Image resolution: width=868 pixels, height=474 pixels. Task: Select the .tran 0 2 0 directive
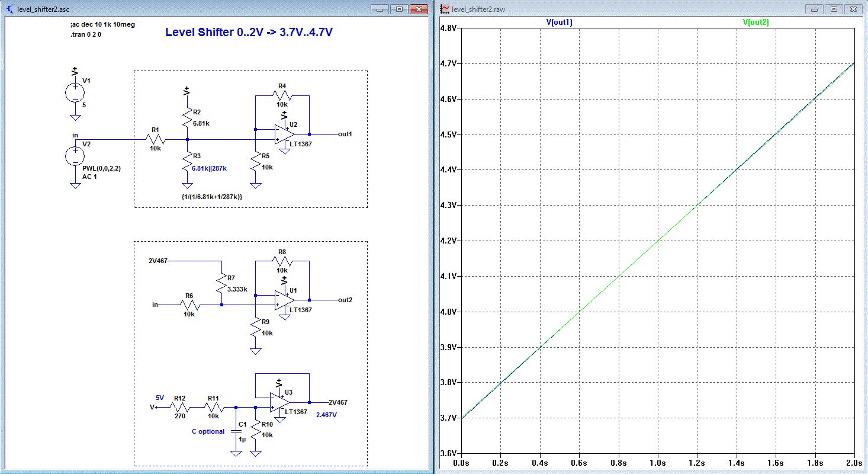coord(87,34)
